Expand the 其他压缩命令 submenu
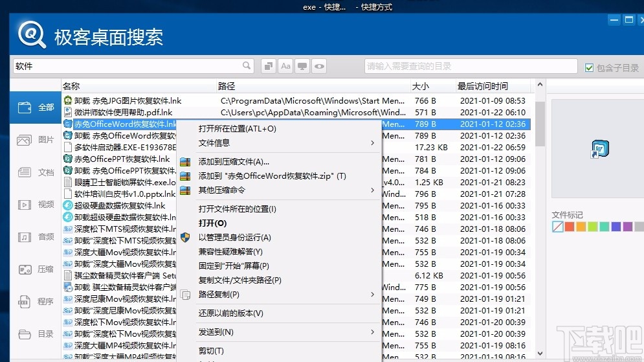644x362 pixels. pos(279,190)
